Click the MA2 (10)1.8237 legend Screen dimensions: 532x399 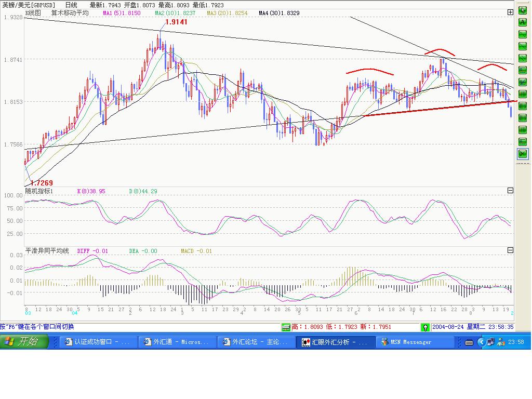[x=175, y=13]
